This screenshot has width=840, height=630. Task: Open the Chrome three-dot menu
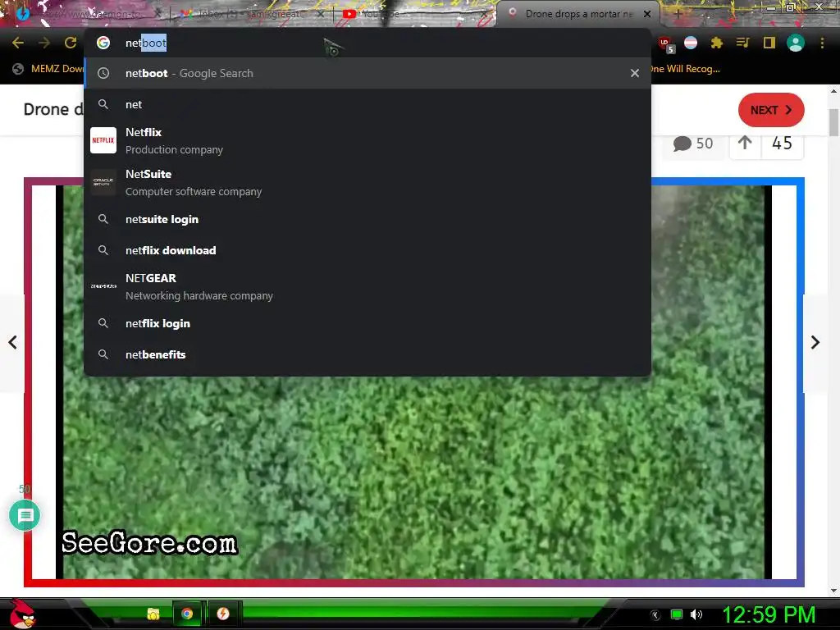point(822,43)
